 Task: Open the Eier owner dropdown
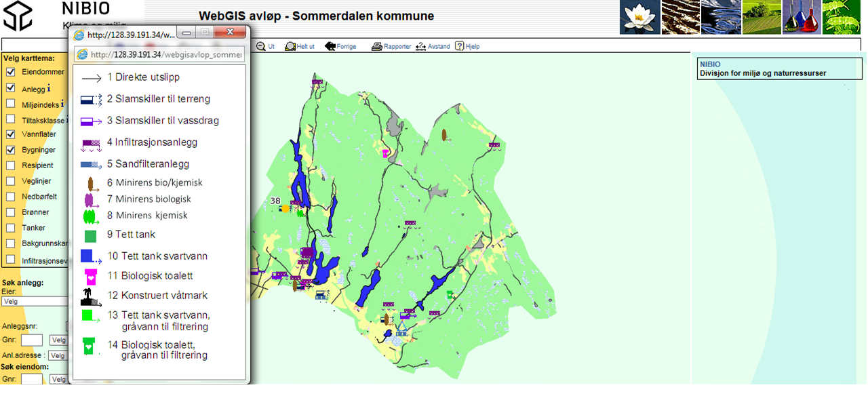(x=35, y=301)
